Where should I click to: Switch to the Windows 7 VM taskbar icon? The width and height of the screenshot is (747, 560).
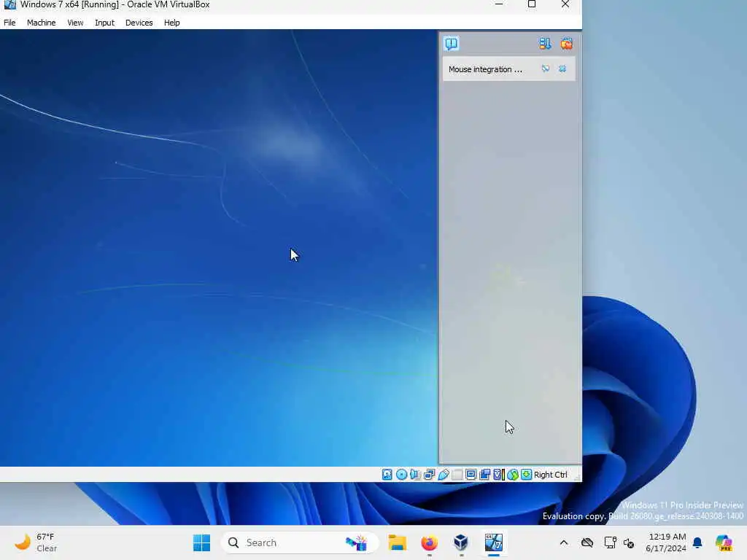(494, 542)
